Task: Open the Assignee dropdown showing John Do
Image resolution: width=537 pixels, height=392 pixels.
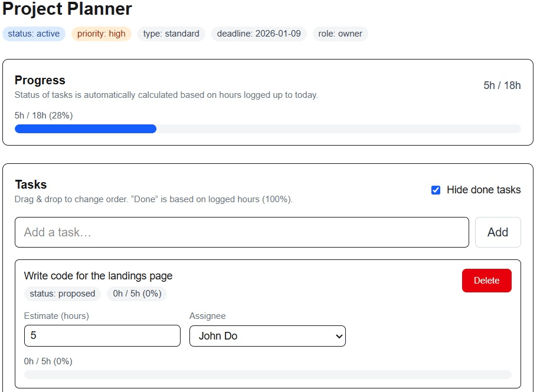Action: pos(267,336)
